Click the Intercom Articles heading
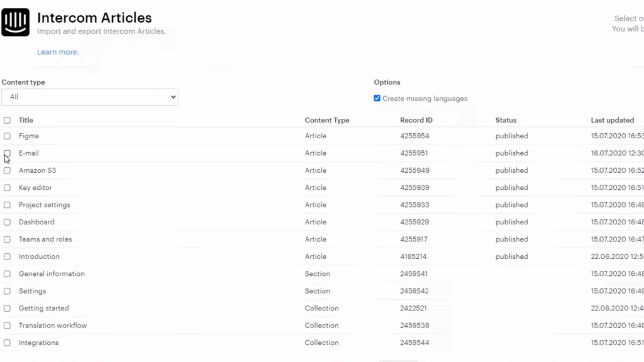Screen dimensions: 644x362 pos(94,18)
